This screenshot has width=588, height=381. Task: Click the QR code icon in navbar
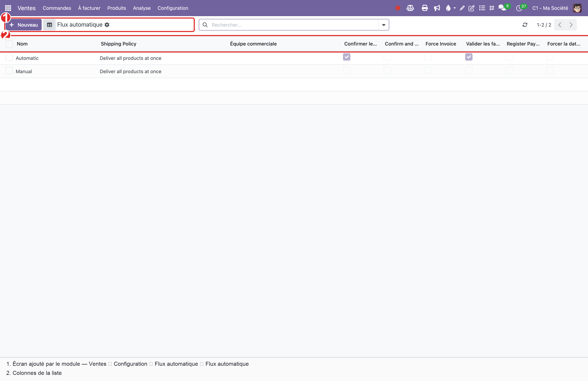492,8
